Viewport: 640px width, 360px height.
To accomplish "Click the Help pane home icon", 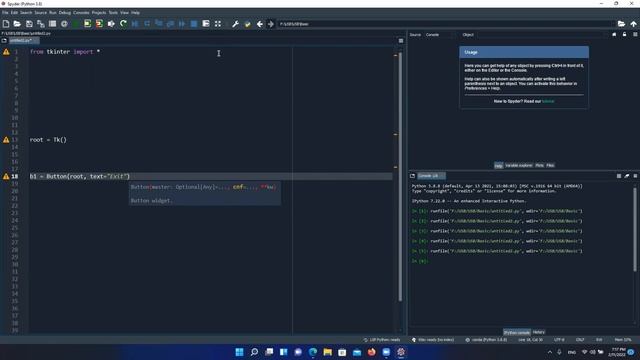I will [614, 35].
